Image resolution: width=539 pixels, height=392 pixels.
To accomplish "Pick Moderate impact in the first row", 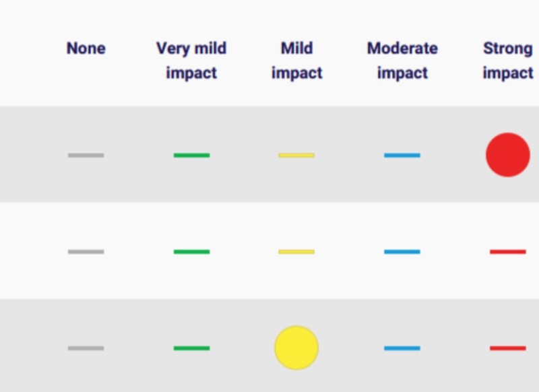I will pyautogui.click(x=402, y=155).
